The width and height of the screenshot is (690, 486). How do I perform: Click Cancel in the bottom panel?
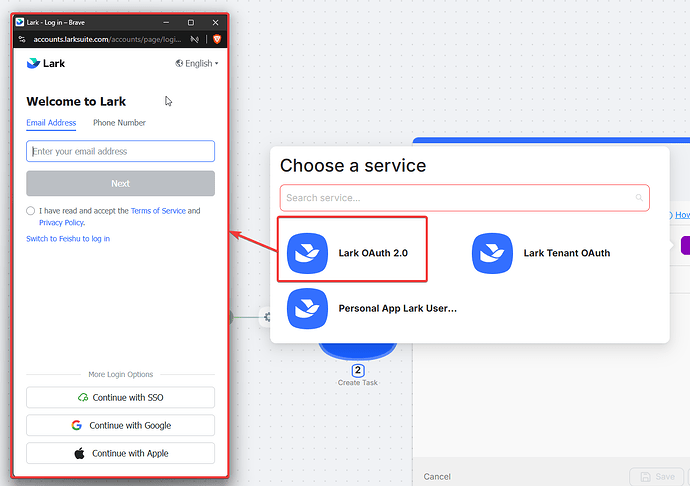point(437,477)
